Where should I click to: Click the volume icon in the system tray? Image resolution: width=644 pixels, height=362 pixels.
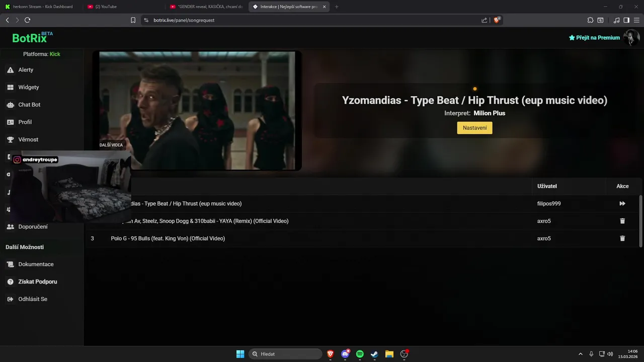point(610,354)
